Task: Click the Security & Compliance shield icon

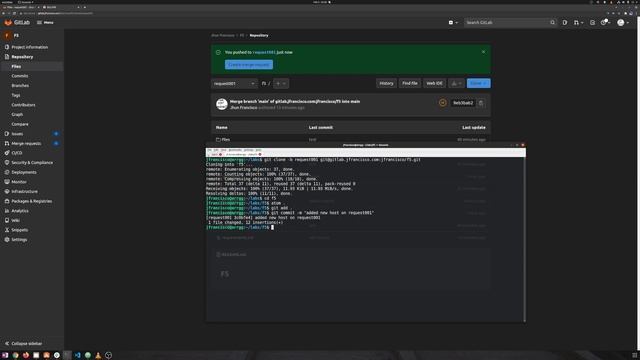Action: (7, 163)
